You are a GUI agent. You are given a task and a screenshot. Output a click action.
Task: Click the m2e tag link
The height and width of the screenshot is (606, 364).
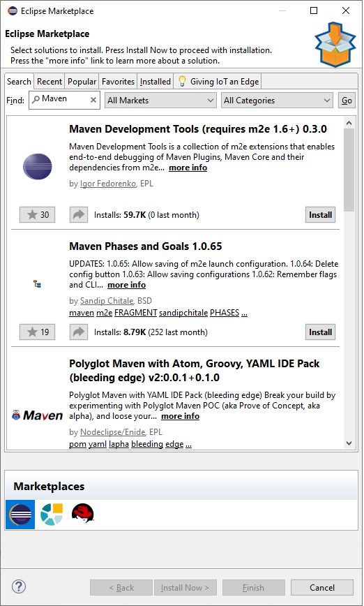tap(104, 313)
